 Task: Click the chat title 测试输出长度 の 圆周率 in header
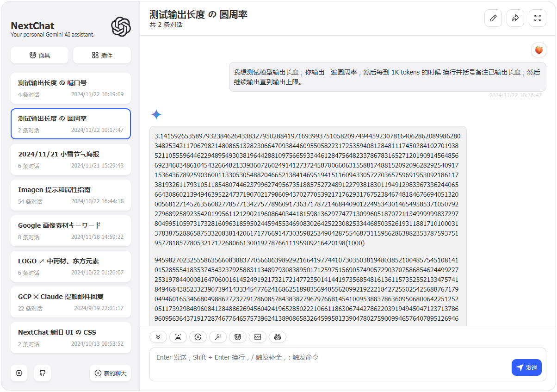(198, 14)
